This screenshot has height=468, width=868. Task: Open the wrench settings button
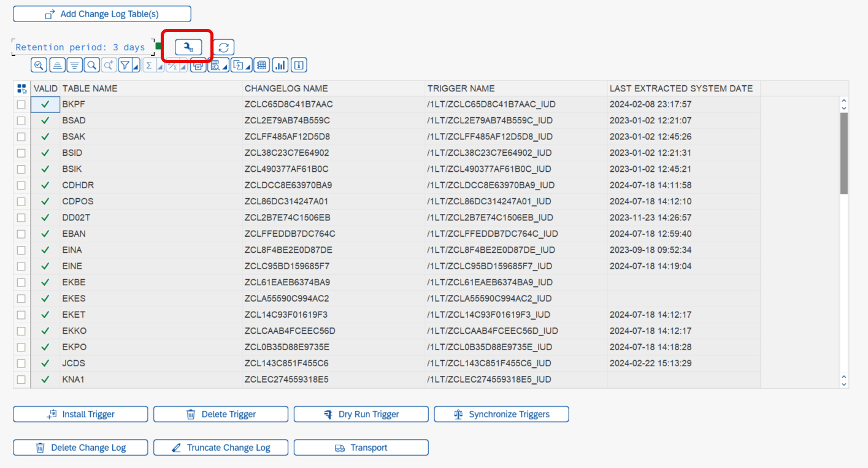coord(188,47)
